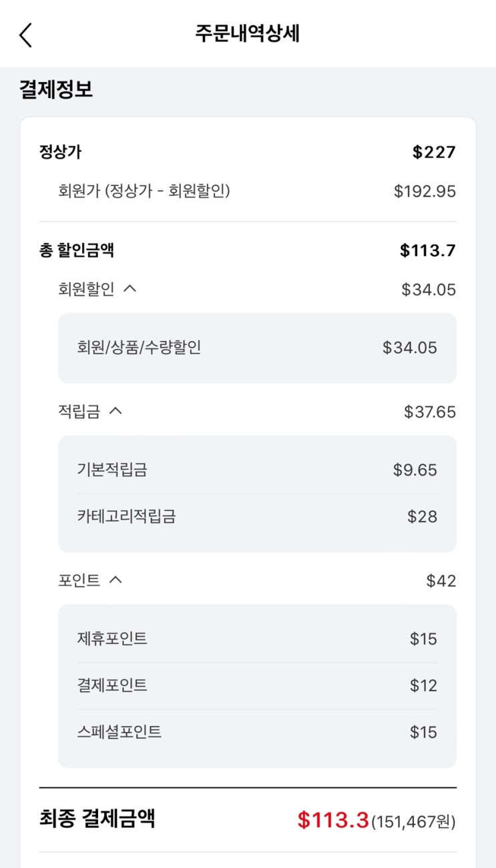
Task: Select the 정상가 $227 amount
Action: click(434, 152)
